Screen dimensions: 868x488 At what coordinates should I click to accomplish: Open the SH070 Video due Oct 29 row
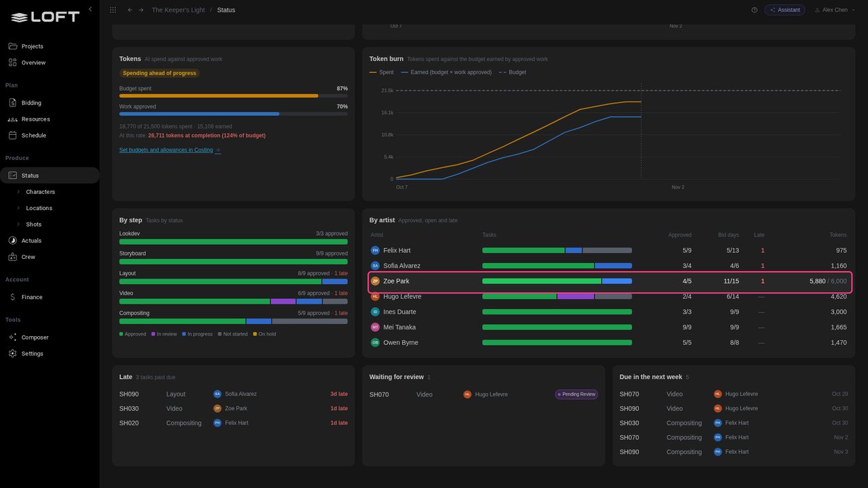pyautogui.click(x=734, y=394)
